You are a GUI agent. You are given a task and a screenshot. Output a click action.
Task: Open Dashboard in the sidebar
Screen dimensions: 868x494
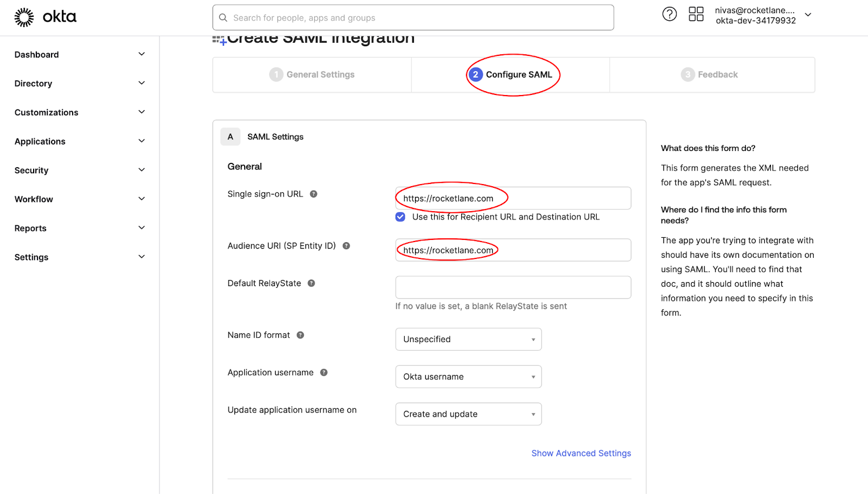point(37,55)
